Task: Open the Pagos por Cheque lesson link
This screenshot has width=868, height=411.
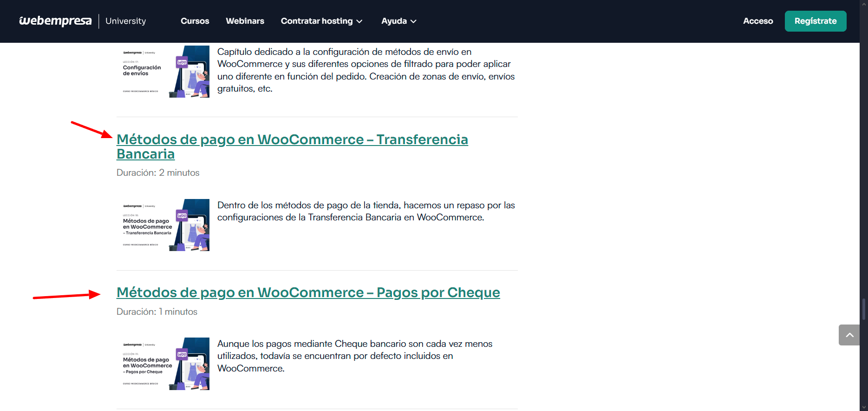Action: coord(308,292)
